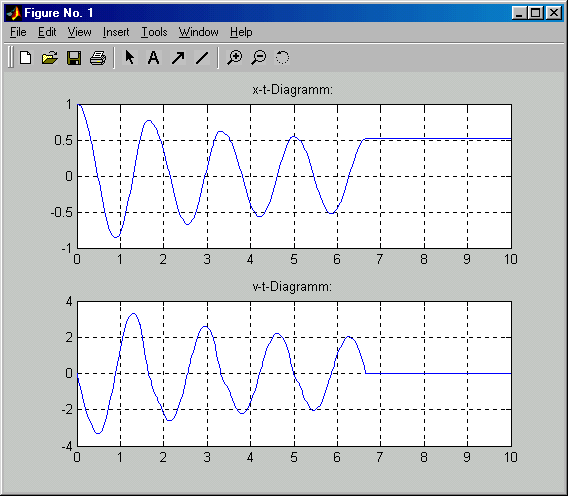Open the Window menu
Image resolution: width=568 pixels, height=496 pixels.
pos(199,32)
